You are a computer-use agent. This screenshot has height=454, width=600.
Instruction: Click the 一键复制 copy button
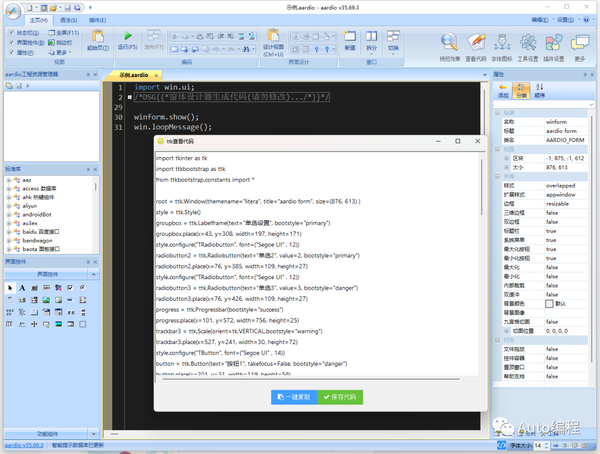pyautogui.click(x=294, y=397)
